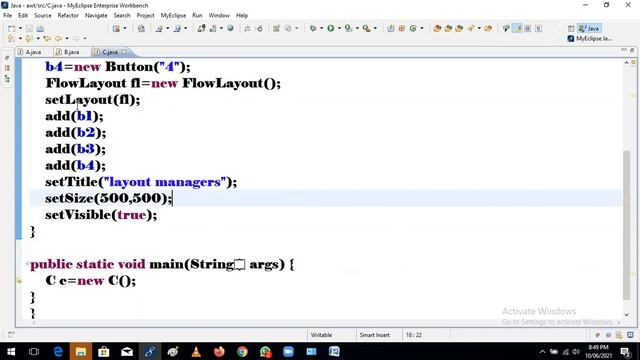Open dropdown beside green C class icon
The height and width of the screenshot is (360, 640).
tap(422, 28)
